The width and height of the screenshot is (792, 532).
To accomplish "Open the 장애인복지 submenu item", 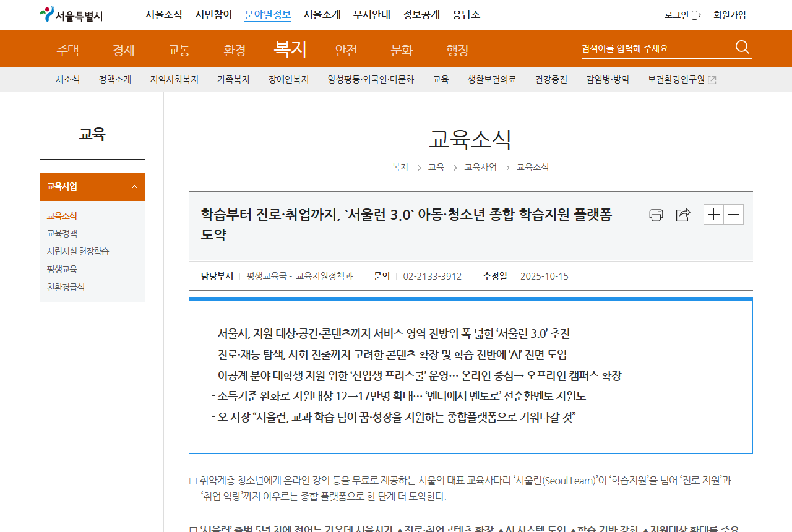I will [289, 79].
